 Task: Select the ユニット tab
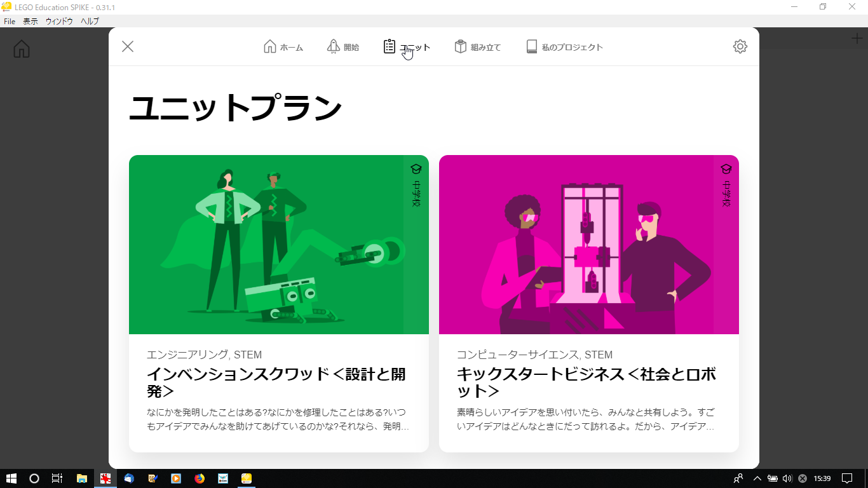point(407,47)
